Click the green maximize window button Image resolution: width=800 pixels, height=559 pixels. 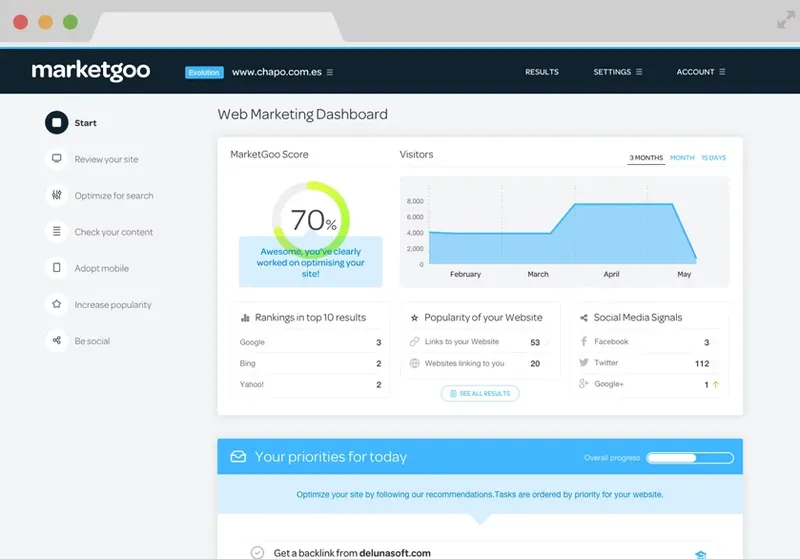coord(70,22)
